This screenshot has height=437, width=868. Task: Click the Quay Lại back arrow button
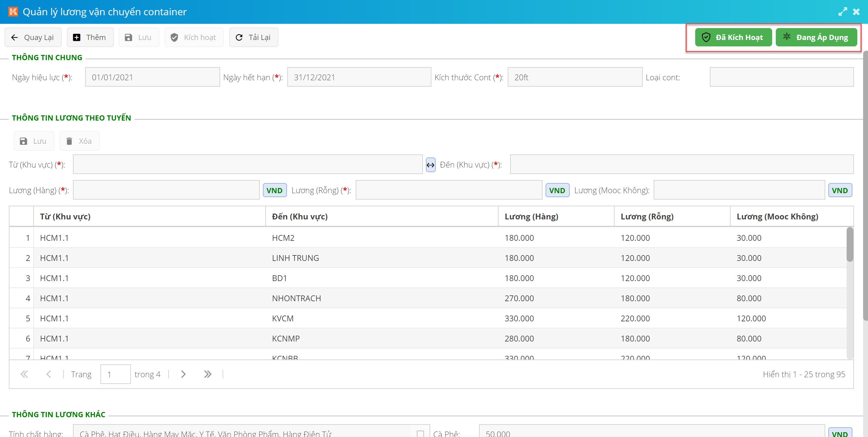[33, 37]
